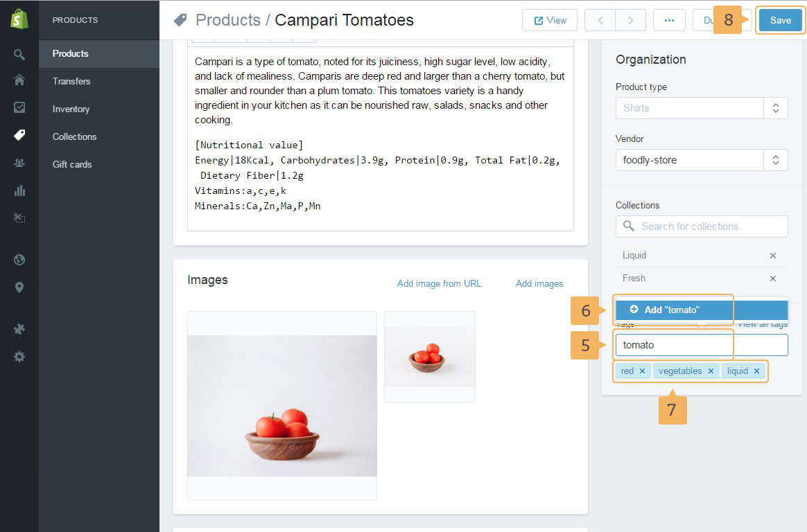Go to Home via house icon
The width and height of the screenshot is (807, 532).
(x=19, y=80)
